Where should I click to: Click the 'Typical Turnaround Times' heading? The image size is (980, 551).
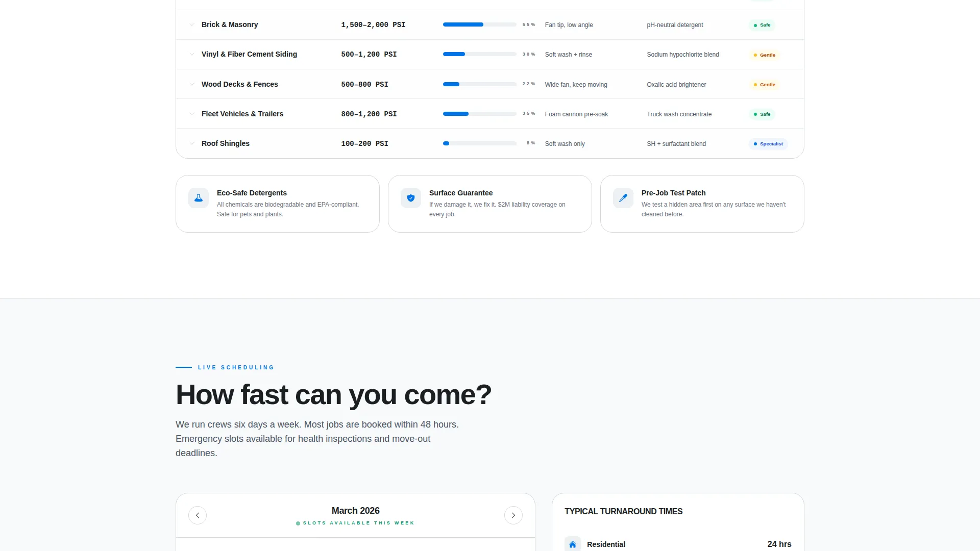[623, 511]
